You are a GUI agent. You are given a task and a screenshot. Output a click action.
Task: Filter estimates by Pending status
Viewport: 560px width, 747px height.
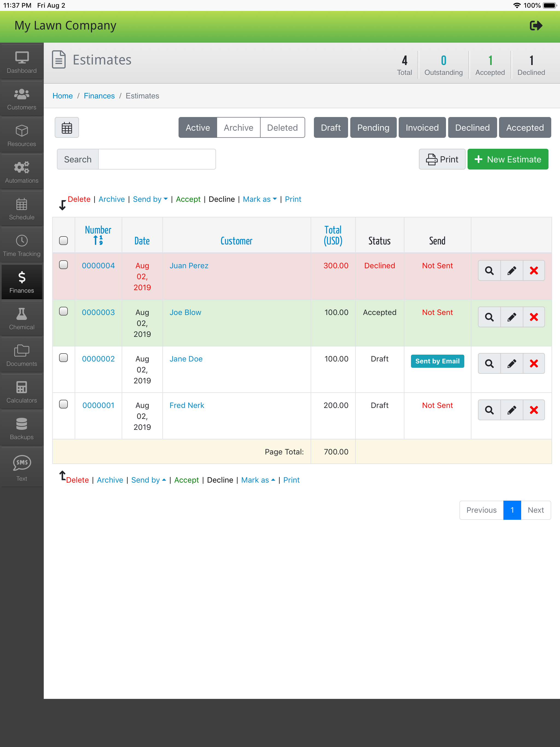(x=373, y=128)
